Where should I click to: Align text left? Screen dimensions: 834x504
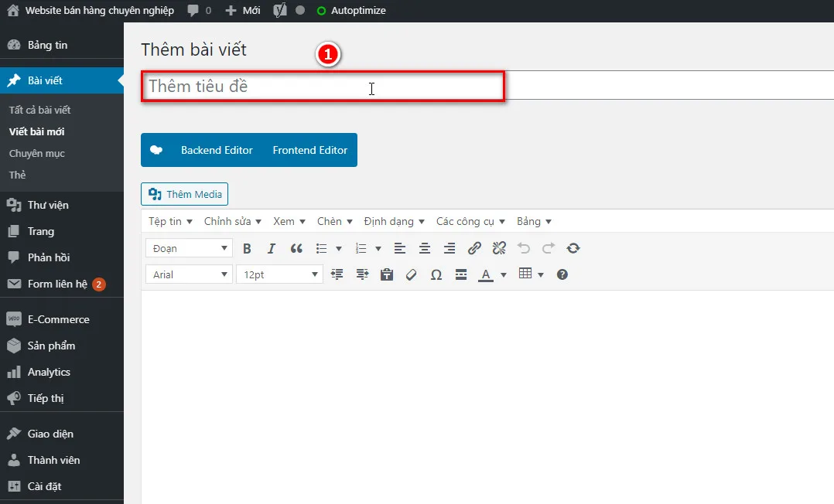point(399,248)
